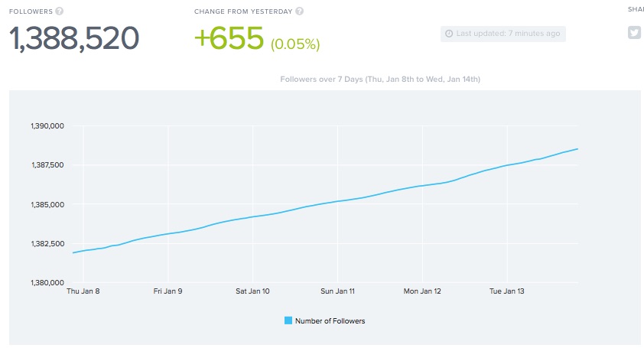Click the clock icon in Last updated badge

tap(448, 34)
